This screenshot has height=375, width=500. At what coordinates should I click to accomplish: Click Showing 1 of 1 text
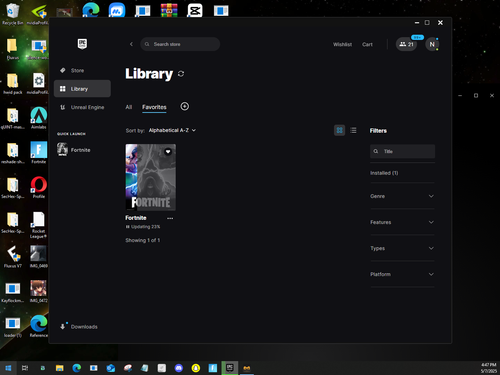coord(143,240)
